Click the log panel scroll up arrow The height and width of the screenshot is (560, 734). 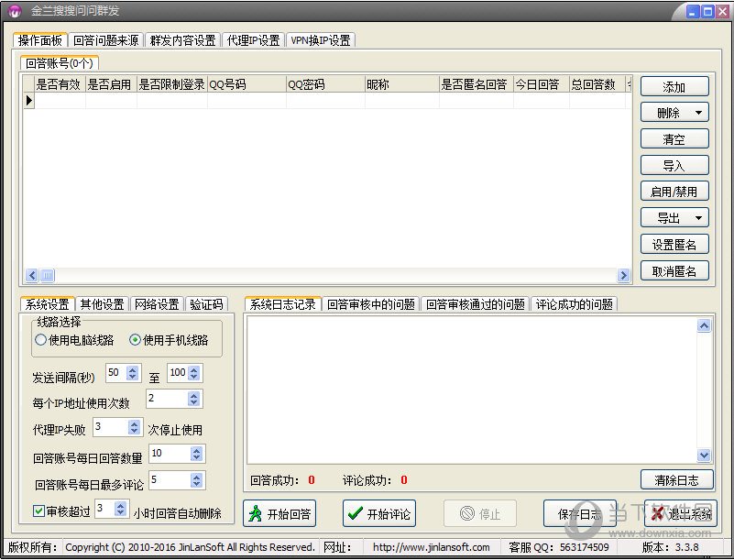tap(704, 325)
